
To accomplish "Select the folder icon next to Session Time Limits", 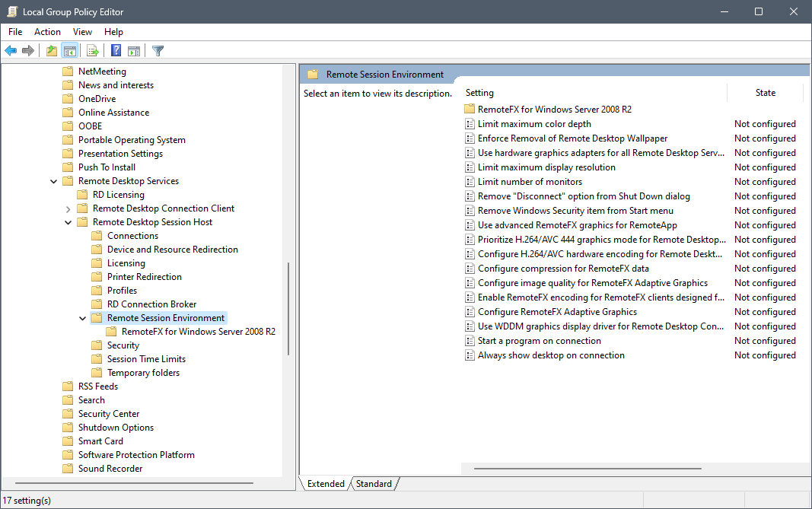I will [97, 359].
